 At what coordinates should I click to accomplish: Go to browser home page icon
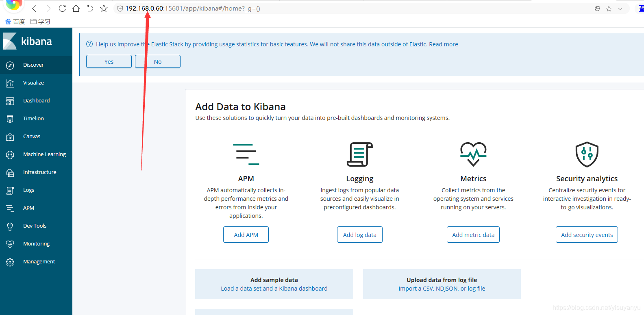pos(76,8)
